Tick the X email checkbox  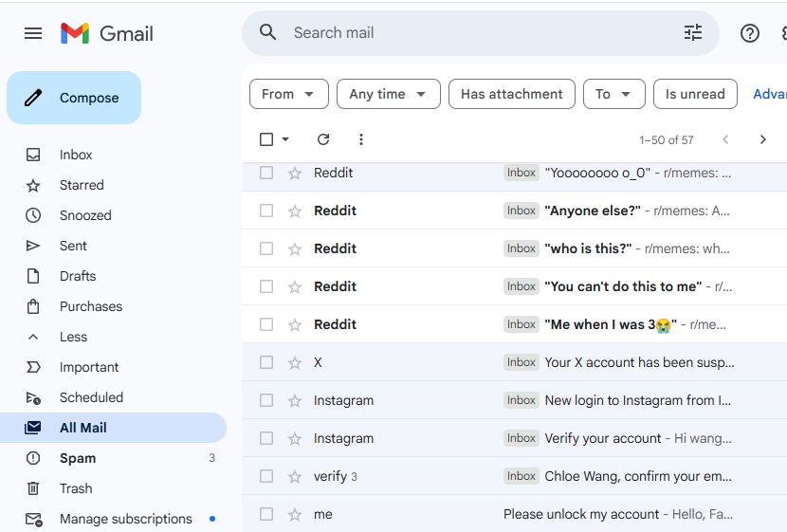266,362
